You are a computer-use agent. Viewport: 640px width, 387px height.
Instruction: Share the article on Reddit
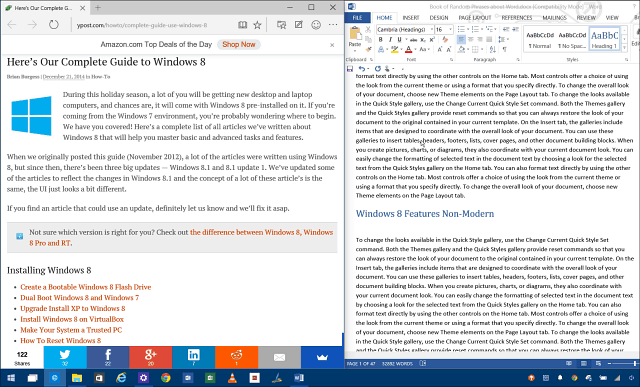click(x=236, y=357)
